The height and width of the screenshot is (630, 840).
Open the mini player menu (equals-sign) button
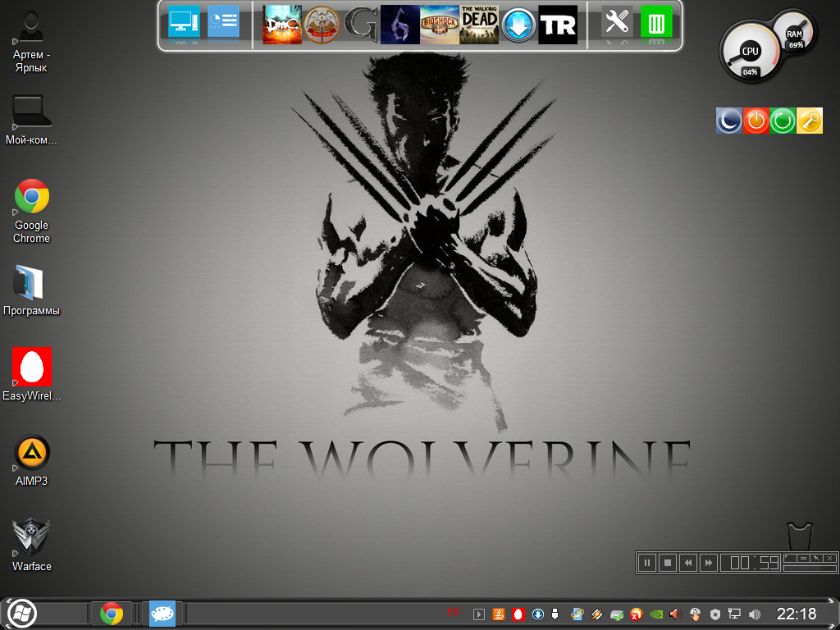pyautogui.click(x=802, y=558)
